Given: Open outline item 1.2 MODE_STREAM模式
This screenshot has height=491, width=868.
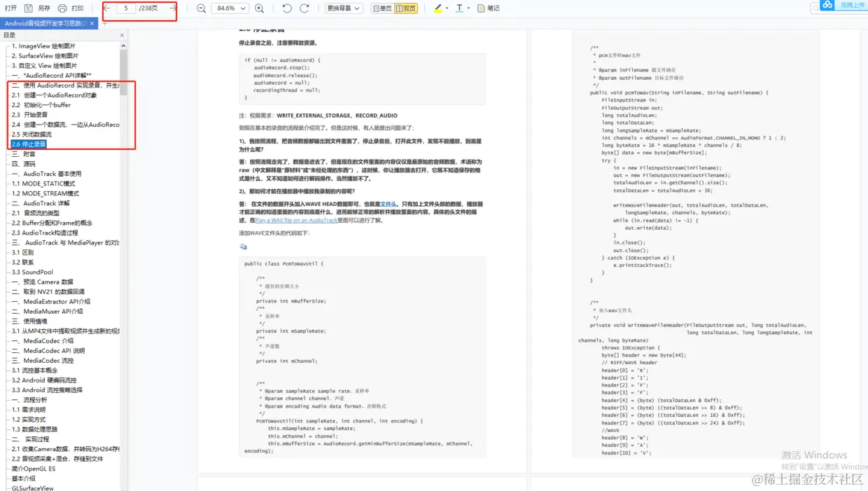Looking at the screenshot, I should [45, 193].
